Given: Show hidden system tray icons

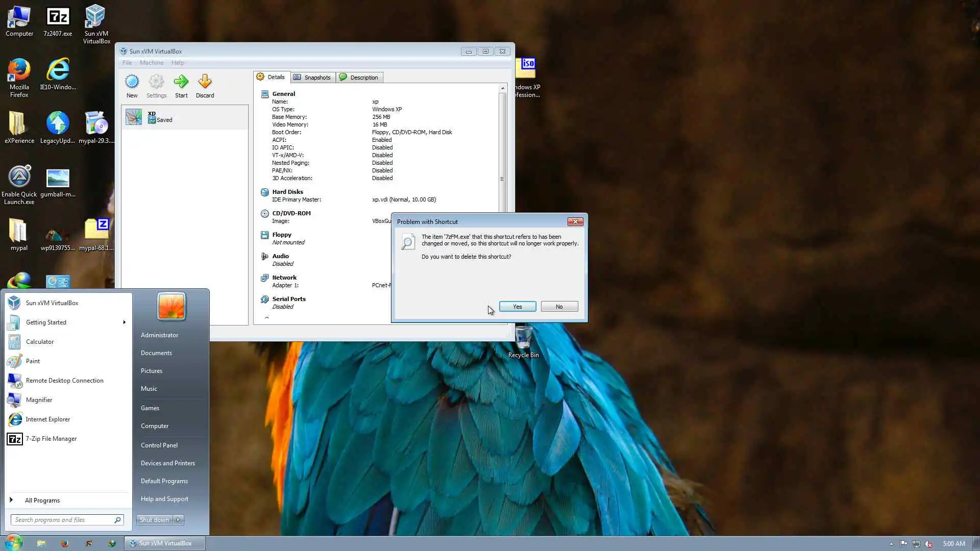Looking at the screenshot, I should pos(891,544).
